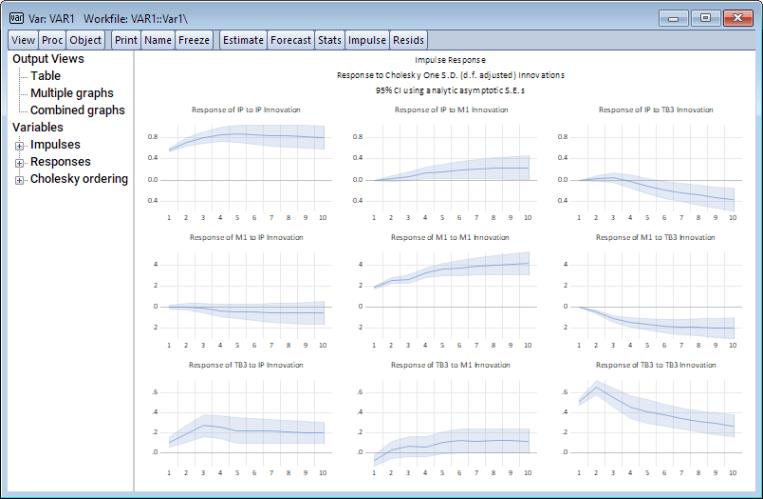Expand the Cholesky ordering node
The height and width of the screenshot is (499, 763).
pyautogui.click(x=19, y=179)
